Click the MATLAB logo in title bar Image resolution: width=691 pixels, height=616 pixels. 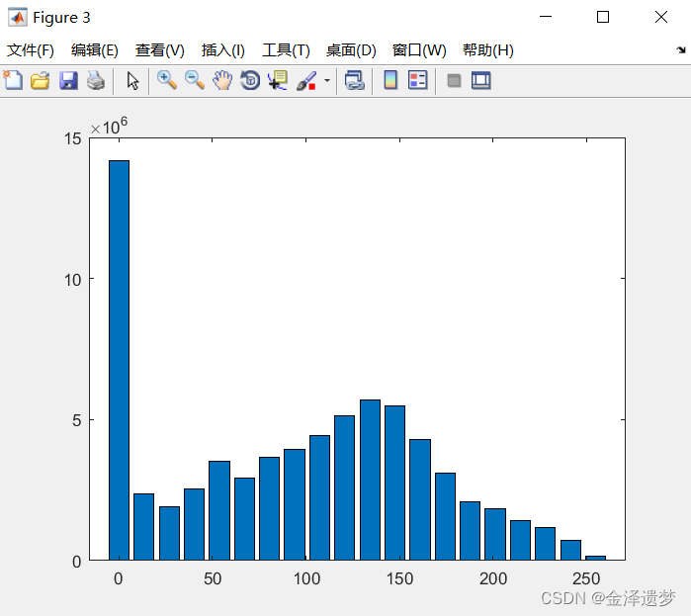click(18, 18)
